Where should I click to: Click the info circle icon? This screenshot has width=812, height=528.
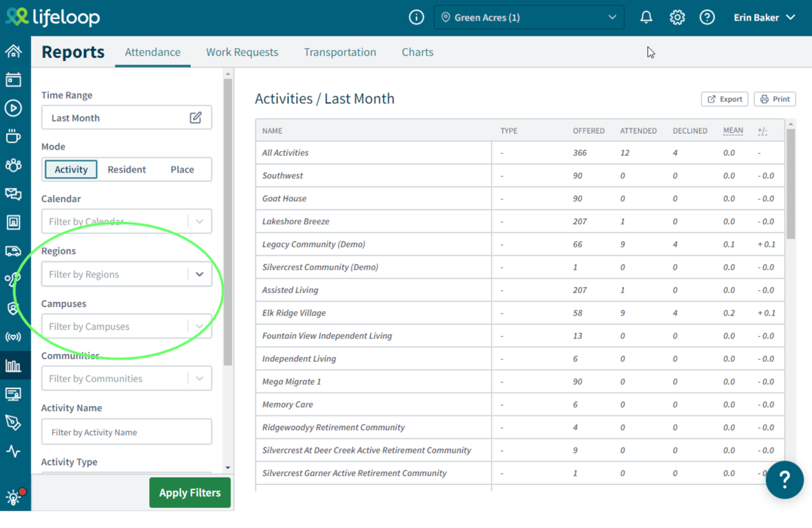pos(416,18)
